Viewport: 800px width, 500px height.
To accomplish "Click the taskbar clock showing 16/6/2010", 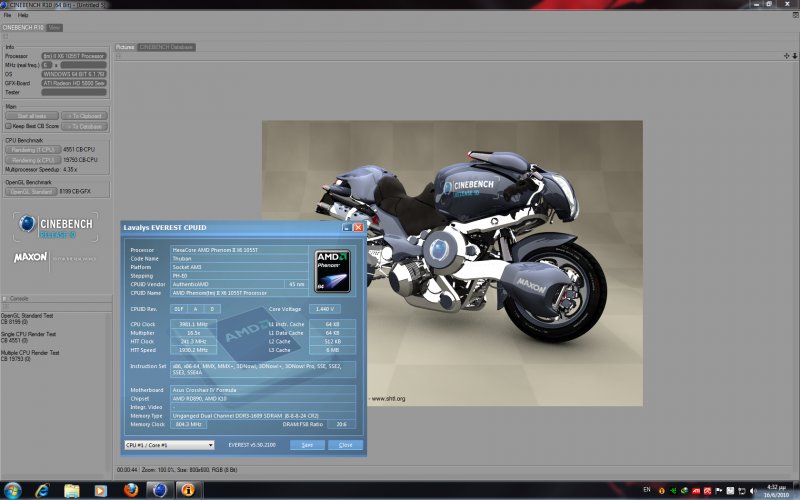I will tap(776, 491).
